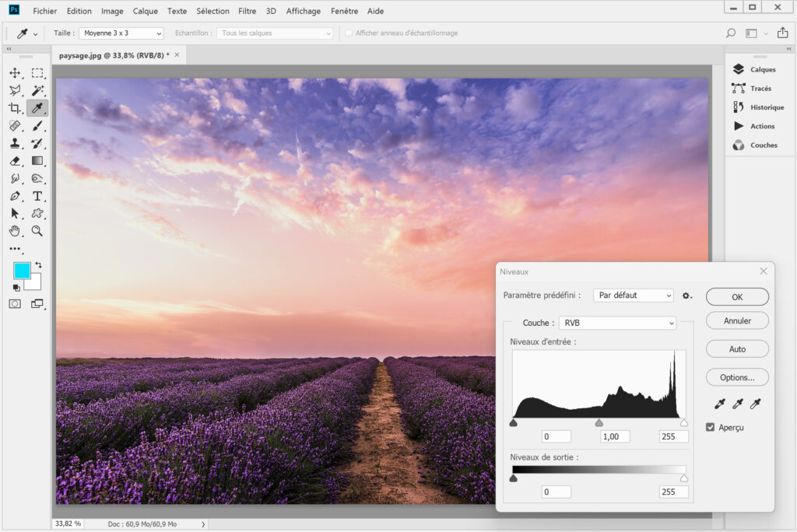This screenshot has width=797, height=532.
Task: Enable Afficher anneau d'échantillonnage checkbox
Action: pos(349,33)
